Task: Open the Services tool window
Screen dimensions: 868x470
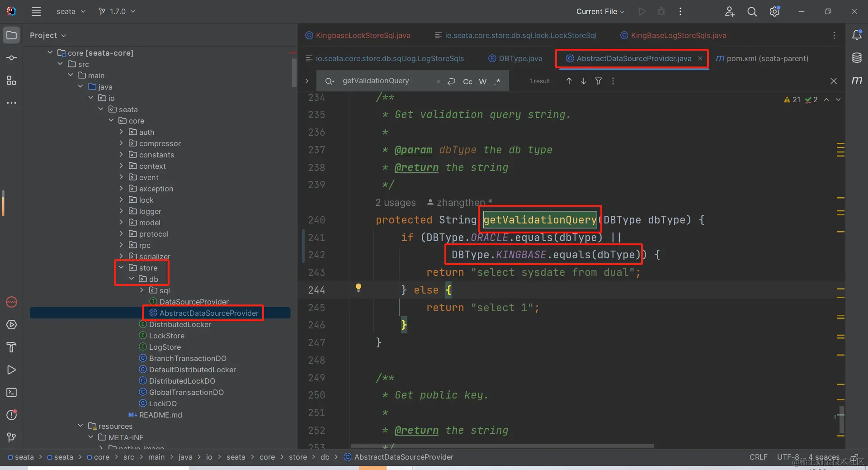Action: tap(12, 325)
